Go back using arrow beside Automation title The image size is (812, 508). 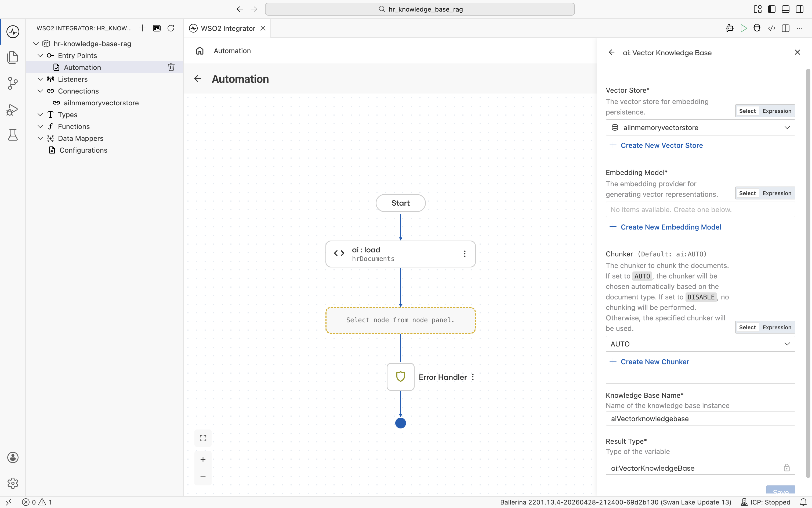pos(198,78)
